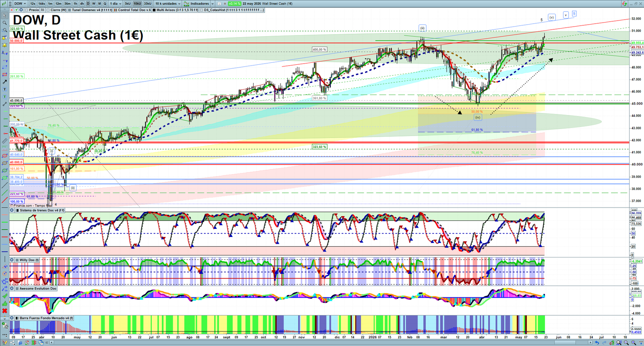
Task: Toggle the Tunel Domenec v4 indicator box
Action: click(x=70, y=10)
